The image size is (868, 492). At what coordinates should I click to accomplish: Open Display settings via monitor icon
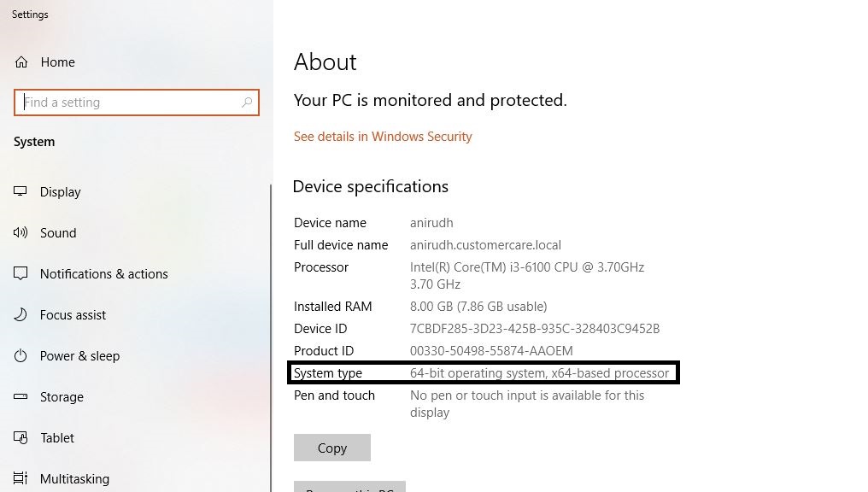(x=21, y=191)
